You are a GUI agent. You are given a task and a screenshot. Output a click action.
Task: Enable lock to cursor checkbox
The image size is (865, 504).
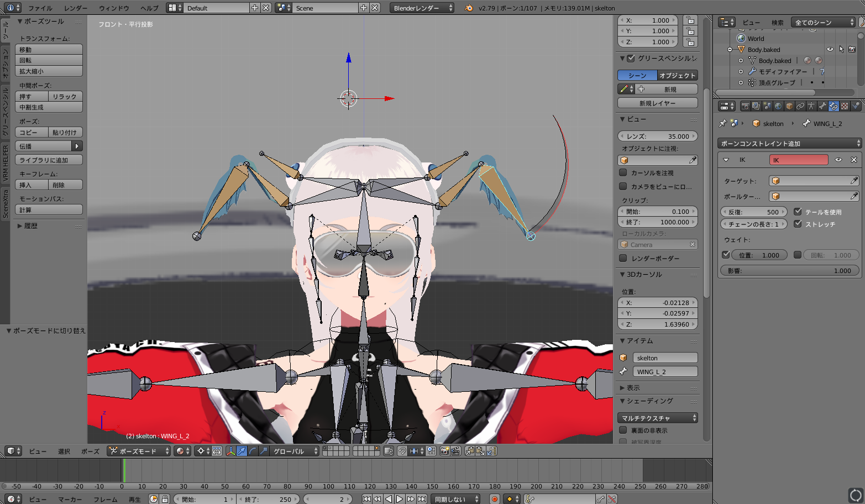[x=623, y=172]
